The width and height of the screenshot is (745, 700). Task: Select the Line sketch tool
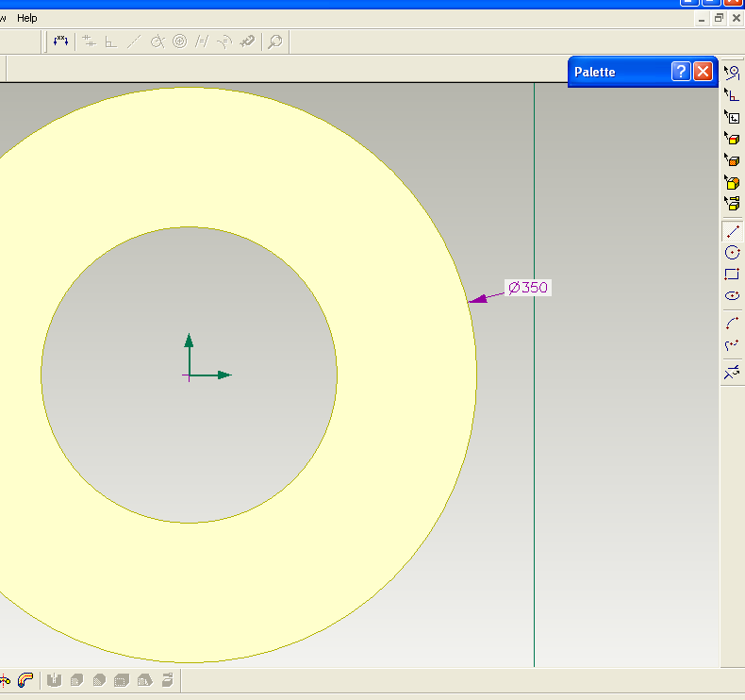(732, 231)
